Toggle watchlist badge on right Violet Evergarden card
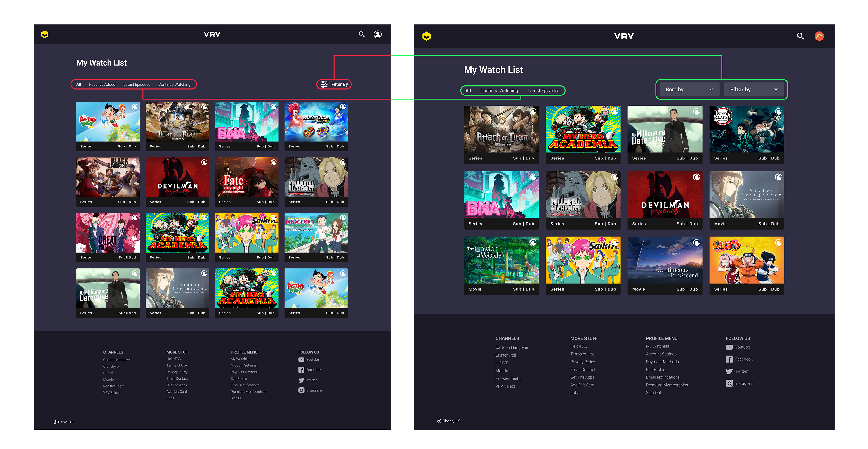868x449 pixels. [778, 177]
